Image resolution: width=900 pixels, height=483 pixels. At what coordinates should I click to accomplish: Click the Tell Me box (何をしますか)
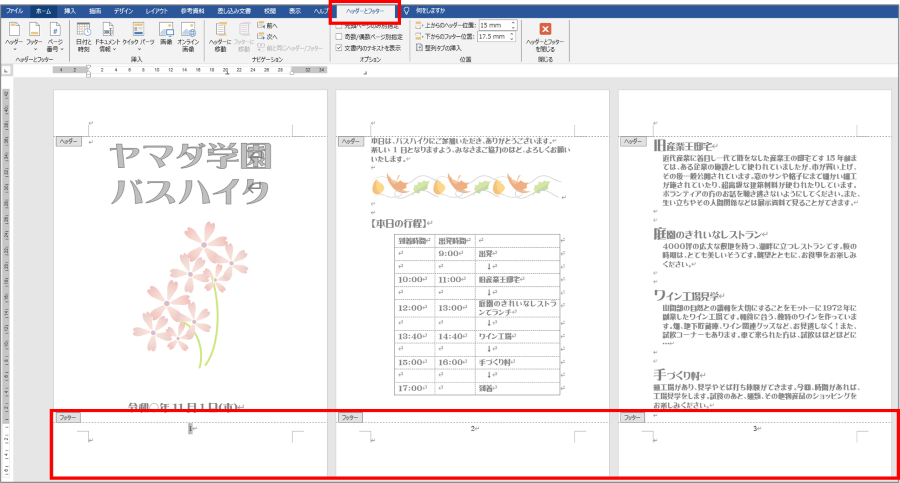[x=430, y=11]
